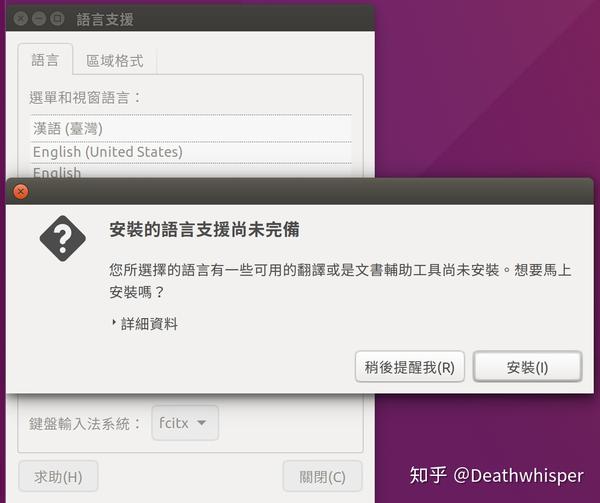Close the 語言支援 window
600x503 pixels.
pos(21,18)
